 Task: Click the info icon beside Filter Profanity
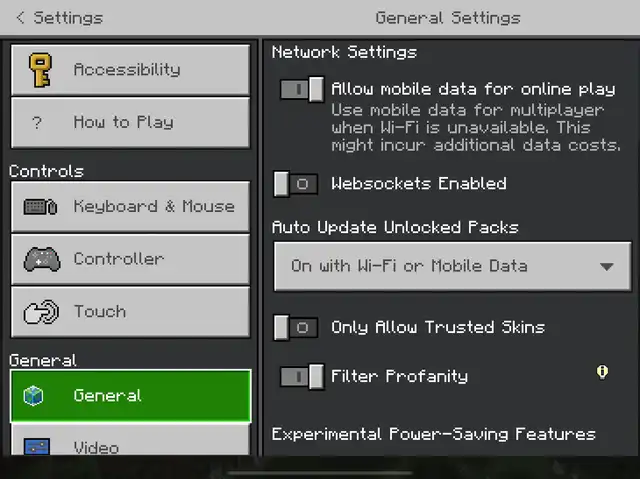[602, 372]
